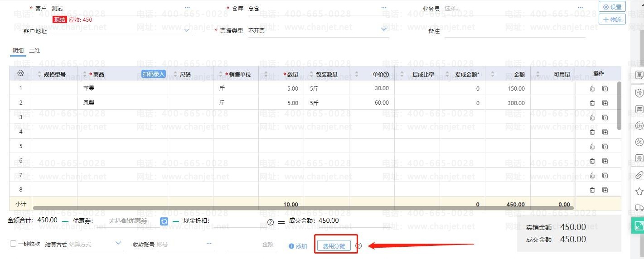Open 收款账号 picker ellipsis
The image size is (644, 259).
pos(209,244)
